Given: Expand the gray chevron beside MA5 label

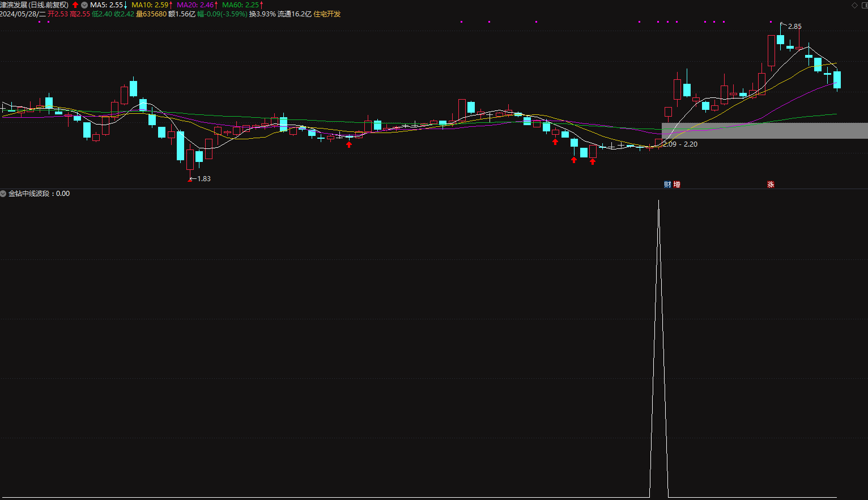Looking at the screenshot, I should (84, 5).
